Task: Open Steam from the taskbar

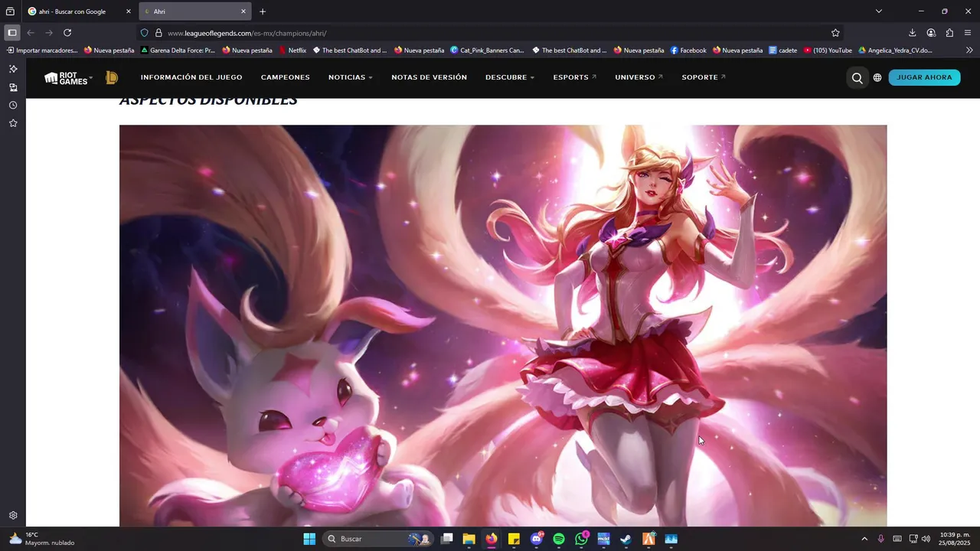Action: [x=626, y=539]
